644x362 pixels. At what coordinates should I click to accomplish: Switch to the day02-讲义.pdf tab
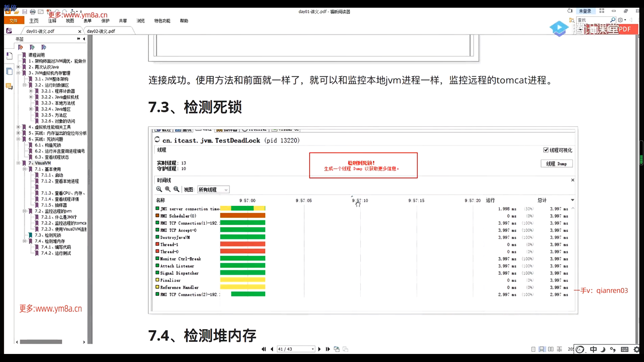click(101, 31)
